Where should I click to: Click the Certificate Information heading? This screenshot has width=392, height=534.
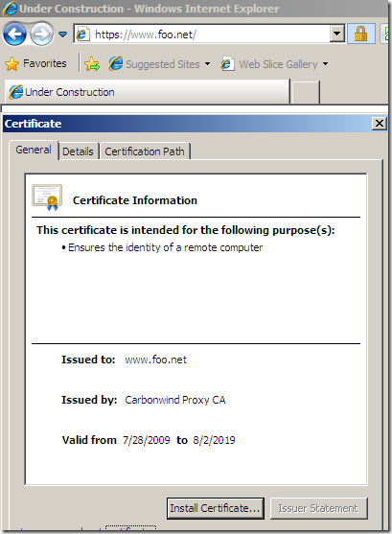click(x=135, y=200)
